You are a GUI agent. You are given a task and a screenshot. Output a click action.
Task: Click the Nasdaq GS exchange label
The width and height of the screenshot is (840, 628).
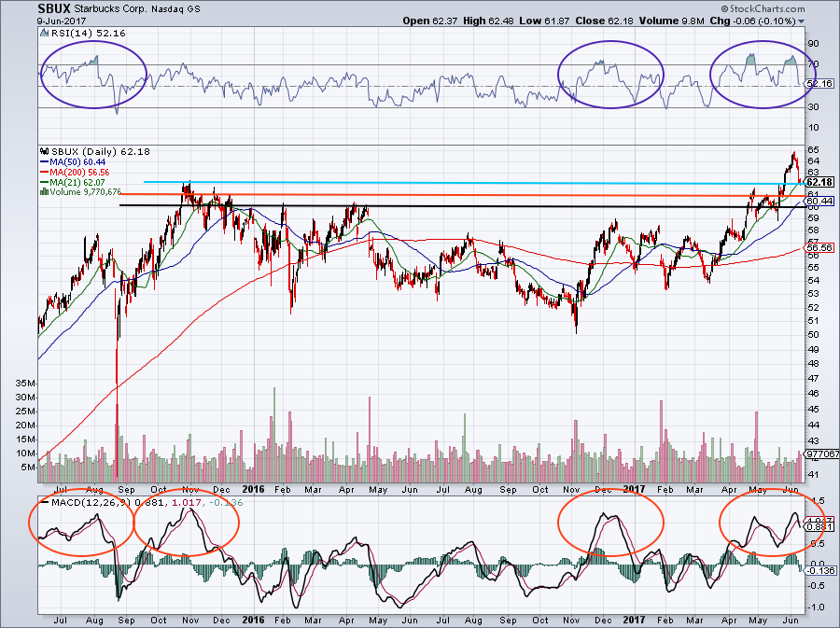point(175,9)
